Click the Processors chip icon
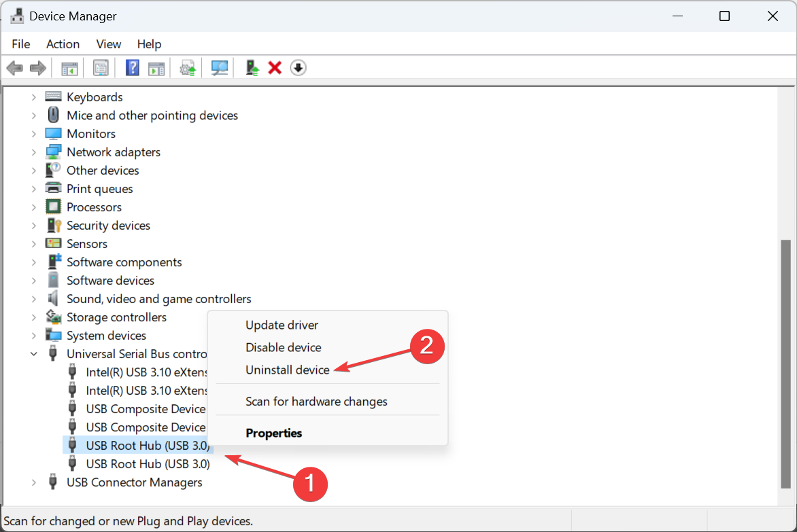Viewport: 797px width, 532px height. click(53, 207)
